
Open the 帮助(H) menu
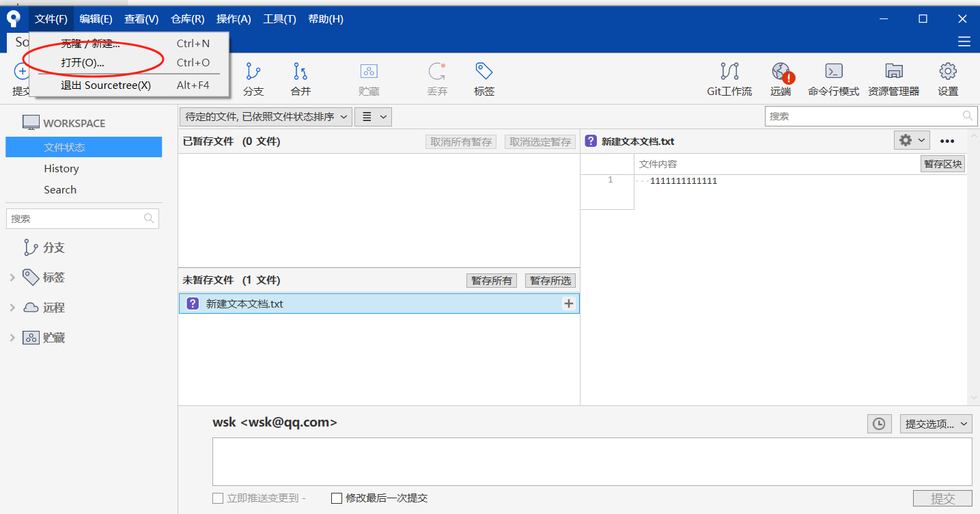click(326, 19)
